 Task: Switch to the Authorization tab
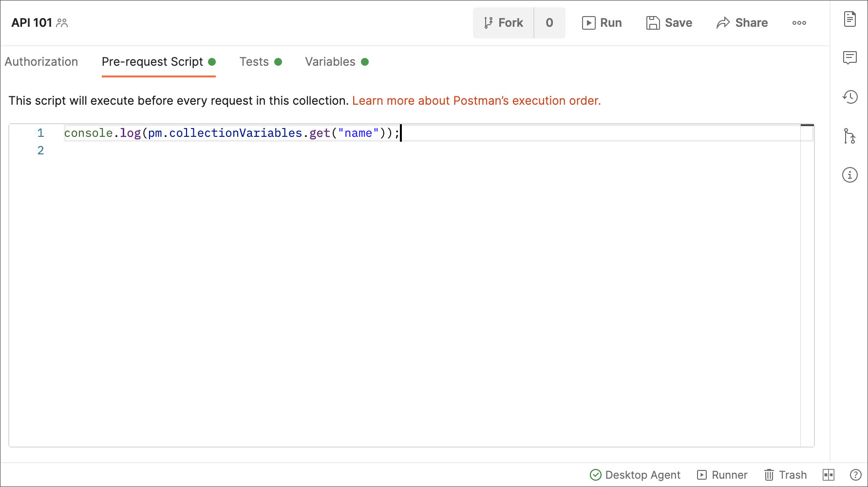(41, 61)
